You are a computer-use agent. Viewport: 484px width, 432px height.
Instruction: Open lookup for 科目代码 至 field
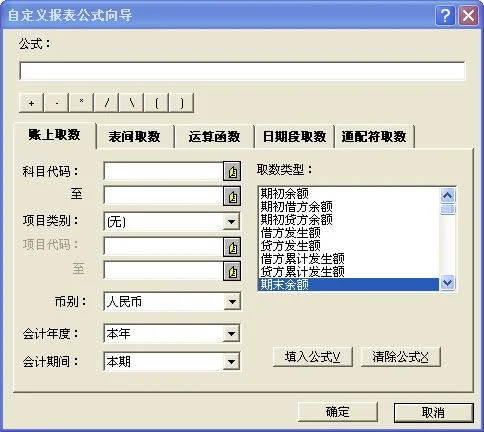pos(232,196)
